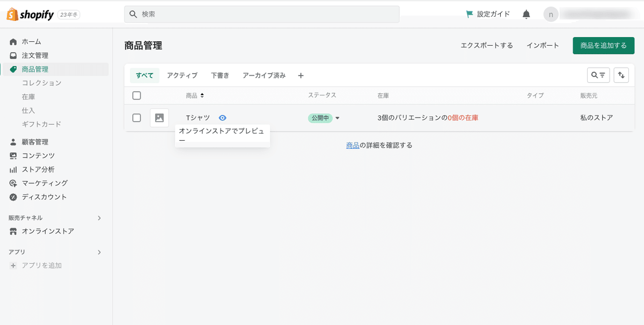Open the notifications bell
Viewport: 644px width, 325px height.
(526, 14)
